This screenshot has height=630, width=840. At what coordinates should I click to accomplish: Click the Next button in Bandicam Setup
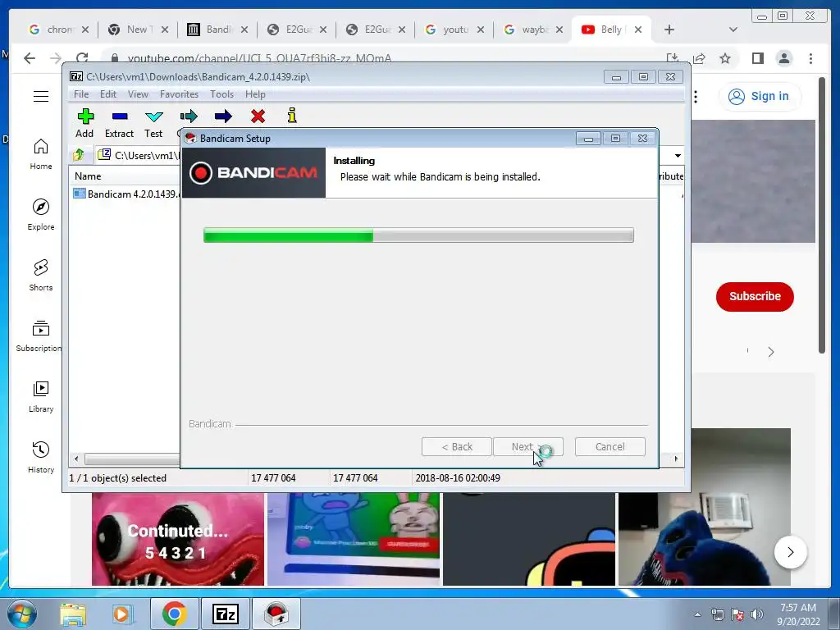527,447
